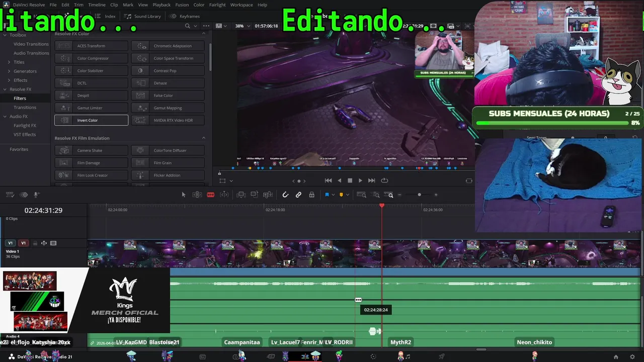The image size is (644, 362).
Task: Toggle Loop playback in viewer
Action: (x=385, y=180)
